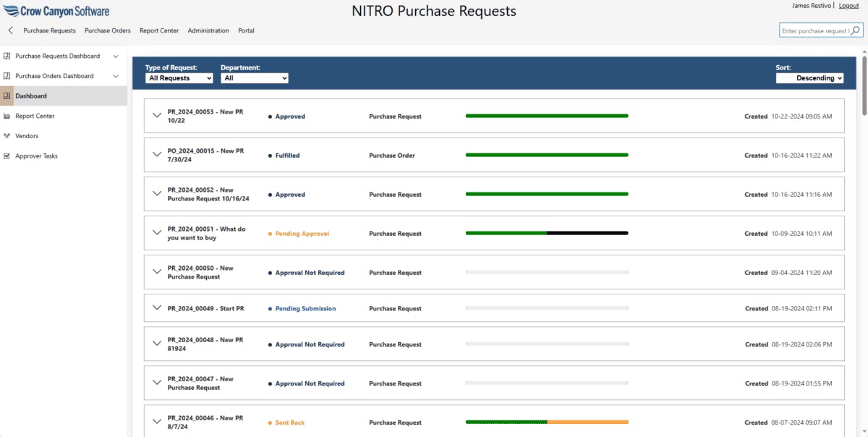Screen dimensions: 868x437
Task: Open the Department dropdown
Action: [255, 77]
